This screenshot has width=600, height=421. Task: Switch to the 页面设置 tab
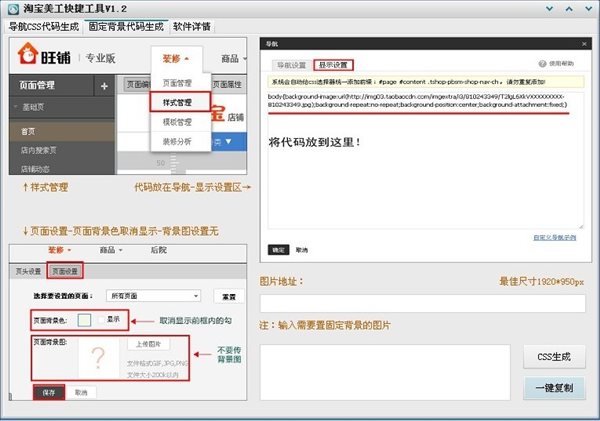pos(65,271)
